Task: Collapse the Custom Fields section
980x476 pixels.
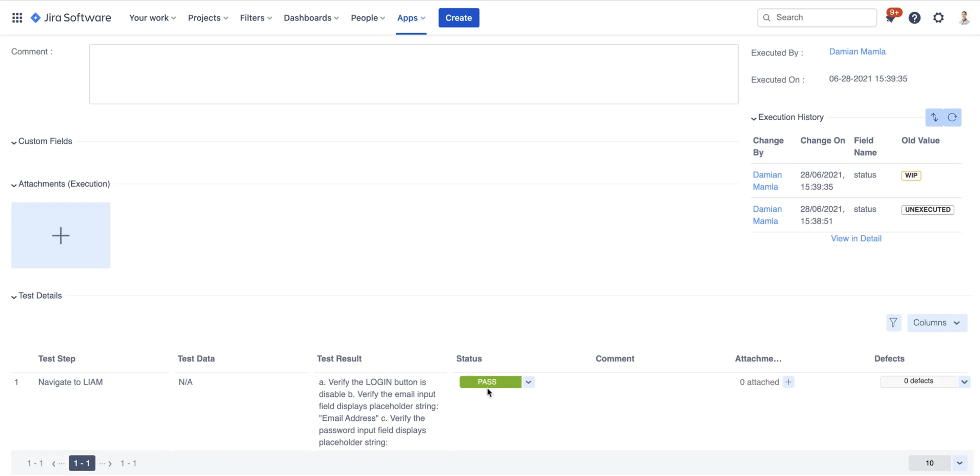Action: [14, 142]
